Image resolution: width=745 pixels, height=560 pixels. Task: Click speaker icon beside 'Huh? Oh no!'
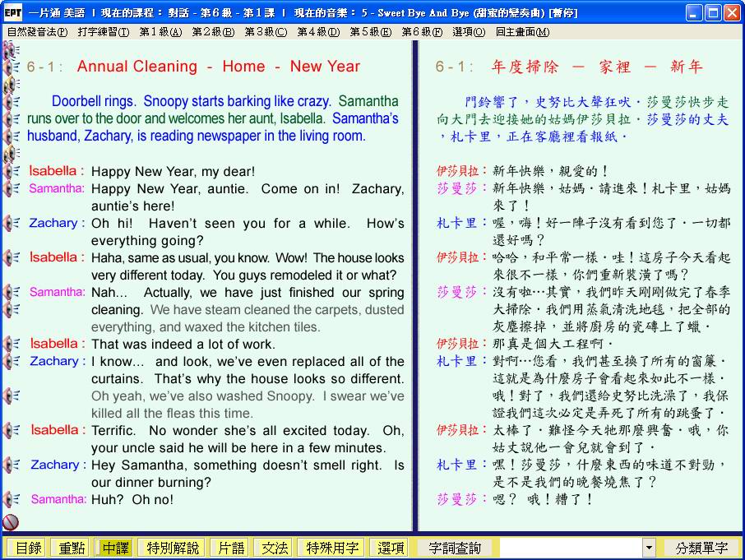coord(12,499)
